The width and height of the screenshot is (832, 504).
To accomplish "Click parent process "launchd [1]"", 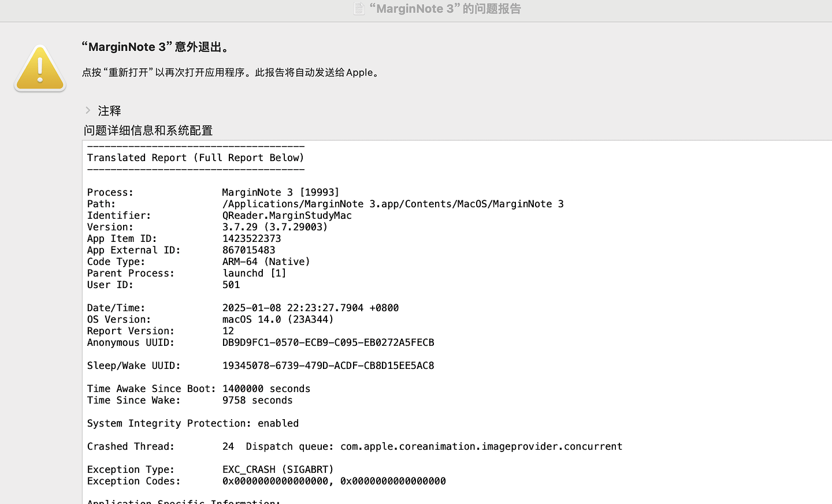I will click(x=254, y=273).
